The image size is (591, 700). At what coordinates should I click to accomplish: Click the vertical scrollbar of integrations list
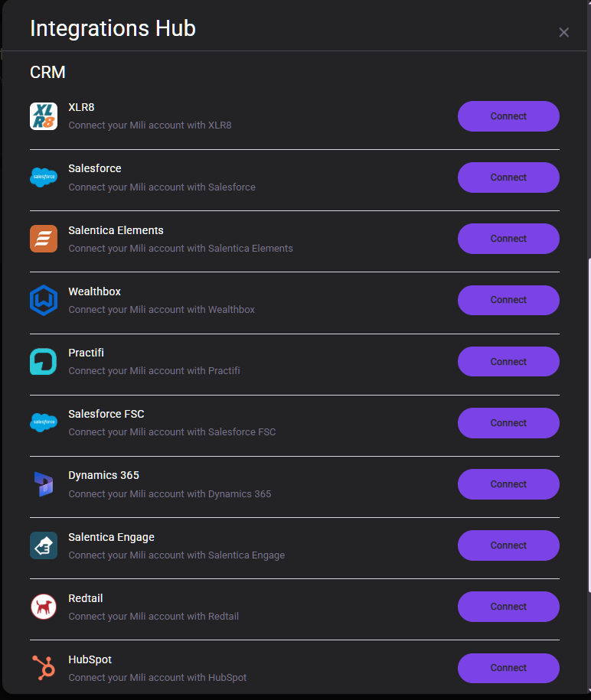pos(588,425)
